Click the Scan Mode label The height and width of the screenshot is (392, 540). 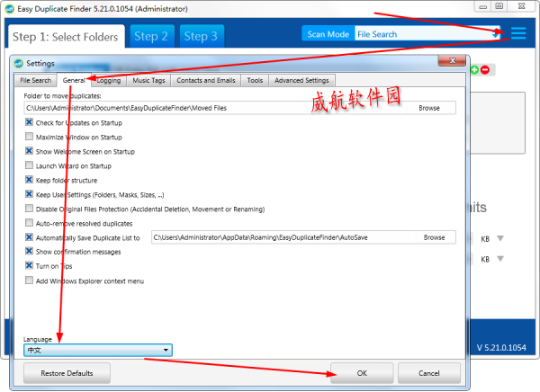point(328,34)
